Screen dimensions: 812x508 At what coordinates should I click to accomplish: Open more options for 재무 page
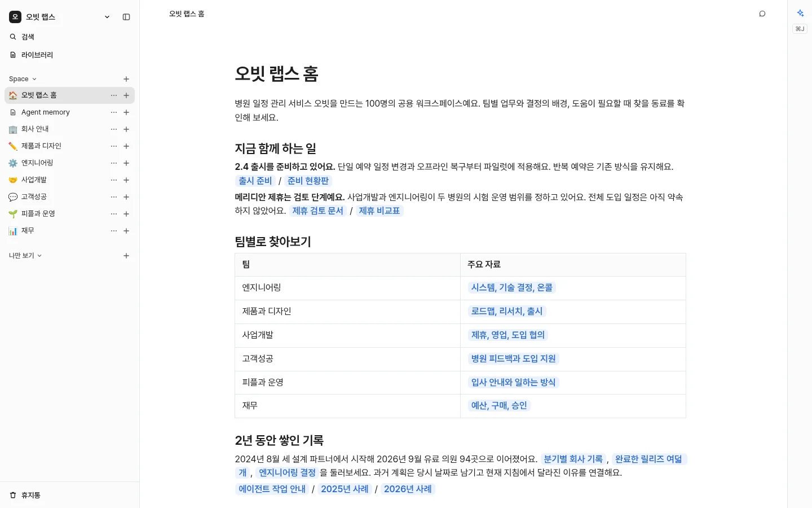click(x=114, y=231)
